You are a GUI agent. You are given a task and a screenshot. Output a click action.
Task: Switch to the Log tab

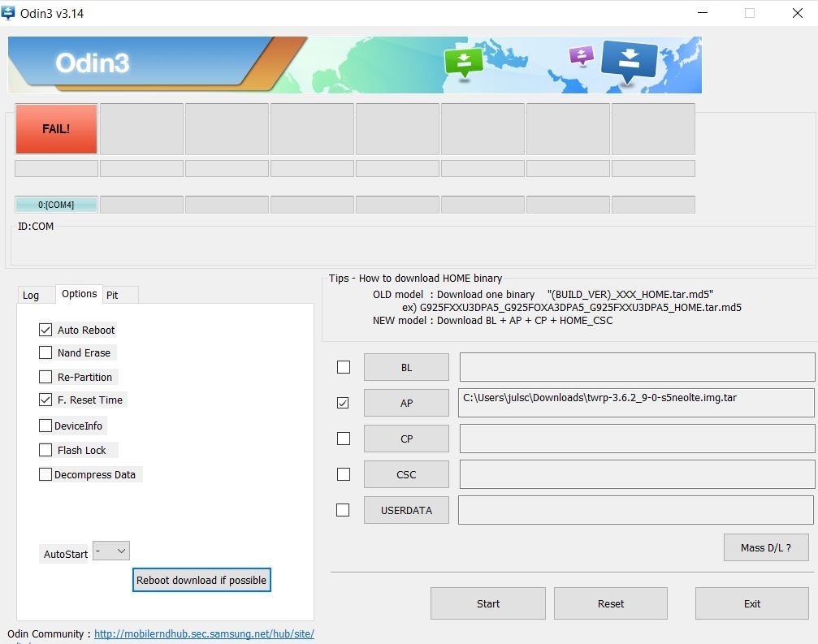31,295
